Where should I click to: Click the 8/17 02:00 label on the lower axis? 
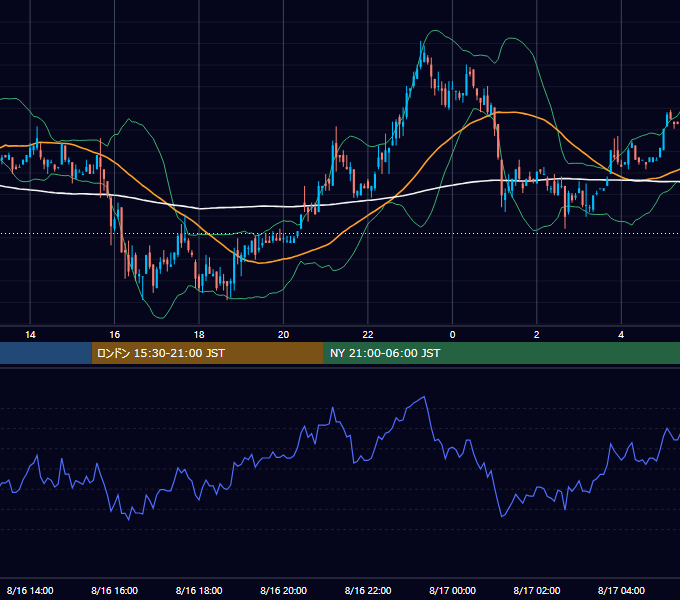pos(536,590)
